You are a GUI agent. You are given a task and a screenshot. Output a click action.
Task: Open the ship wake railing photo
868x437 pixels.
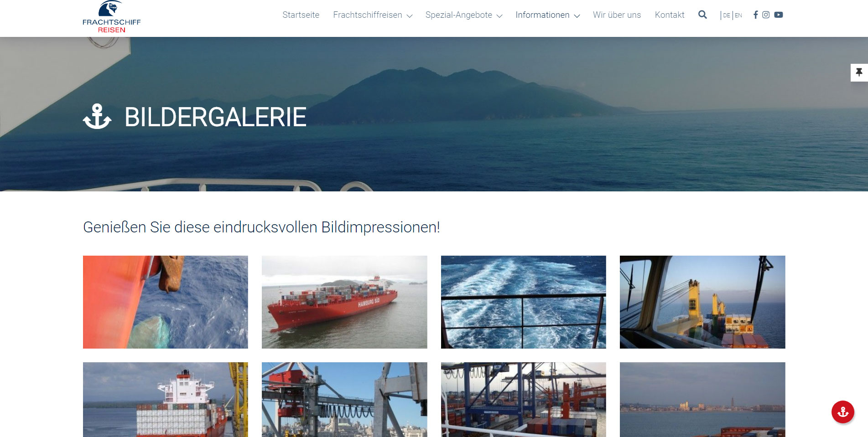click(524, 302)
